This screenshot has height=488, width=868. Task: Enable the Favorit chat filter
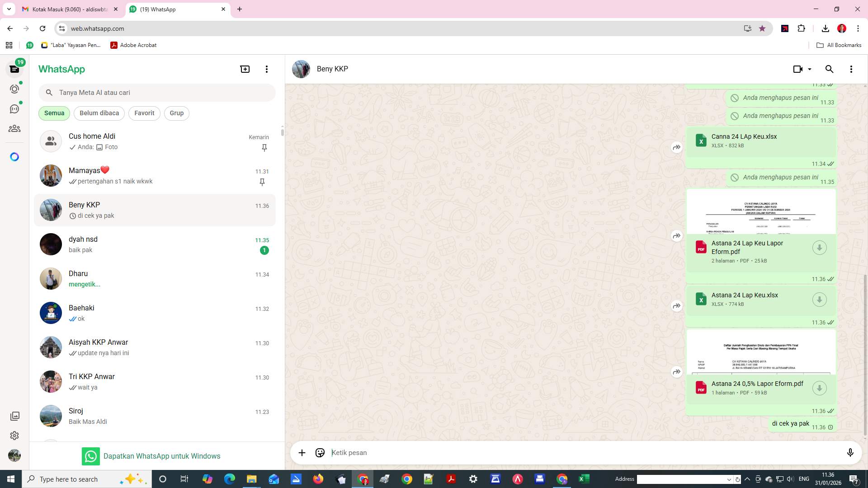pyautogui.click(x=144, y=113)
